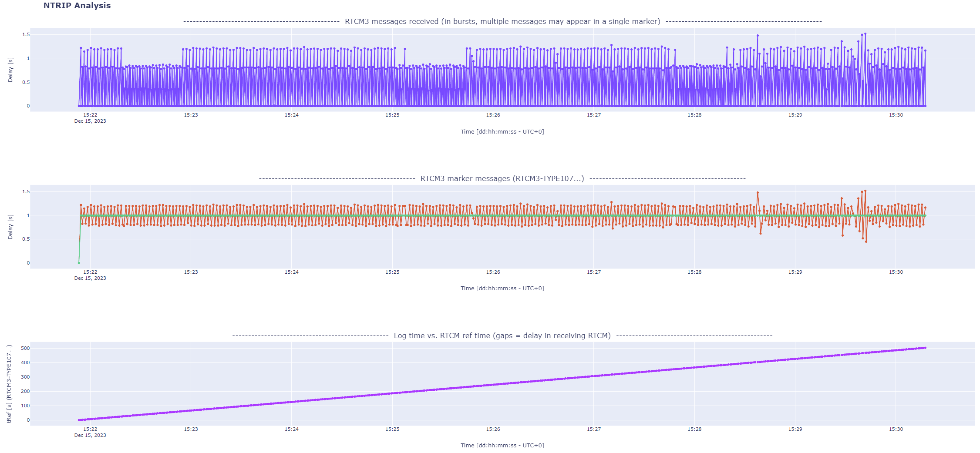Click the orange spike near 15:28:37 in marker chart
The image size is (980, 453).
click(758, 193)
